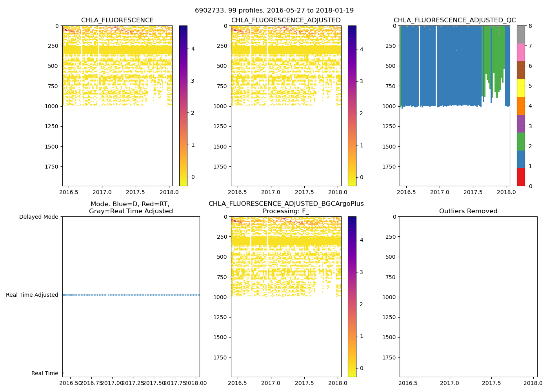Click the purple segment of QC colorbar
This screenshot has width=549, height=392.
click(x=521, y=124)
